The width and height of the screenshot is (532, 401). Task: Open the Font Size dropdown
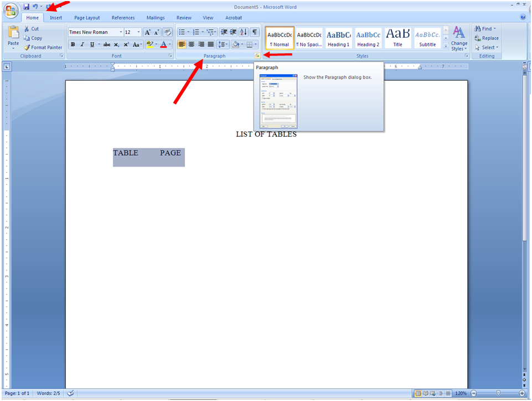click(138, 32)
